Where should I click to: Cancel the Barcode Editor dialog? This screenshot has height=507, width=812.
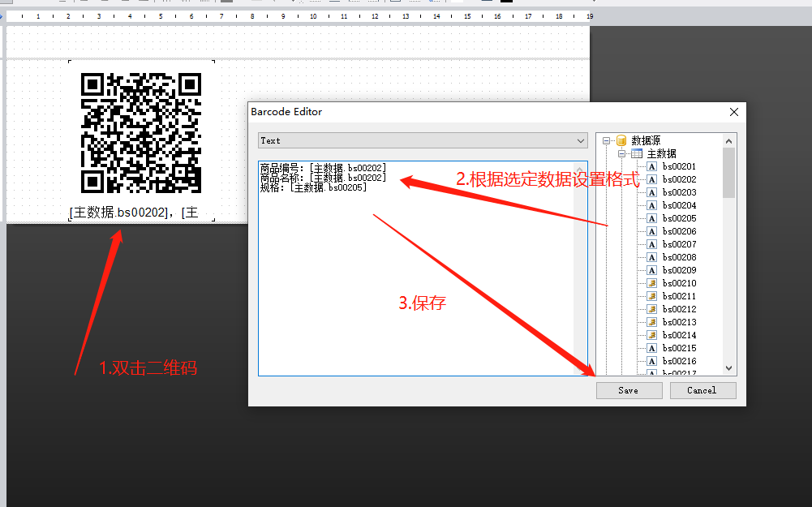point(702,390)
